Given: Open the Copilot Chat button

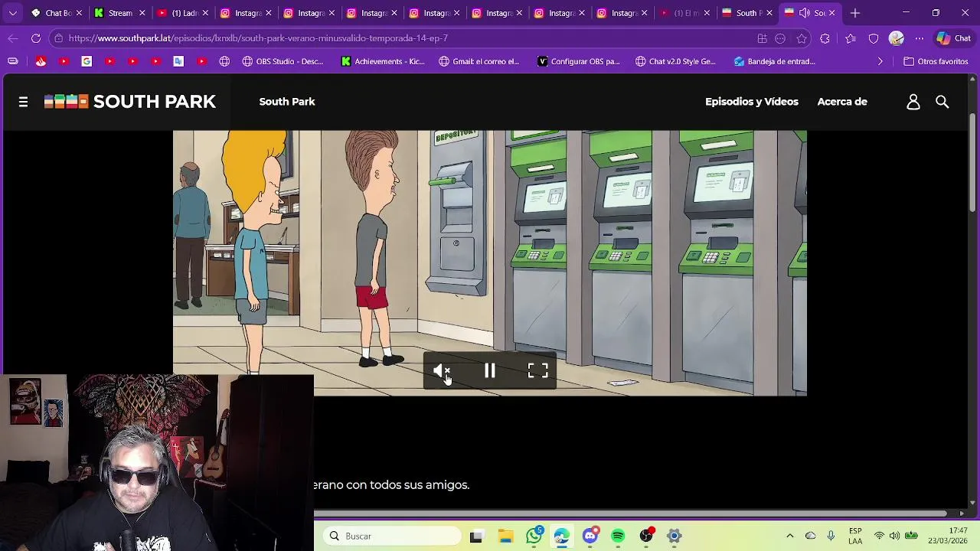Looking at the screenshot, I should (x=954, y=38).
